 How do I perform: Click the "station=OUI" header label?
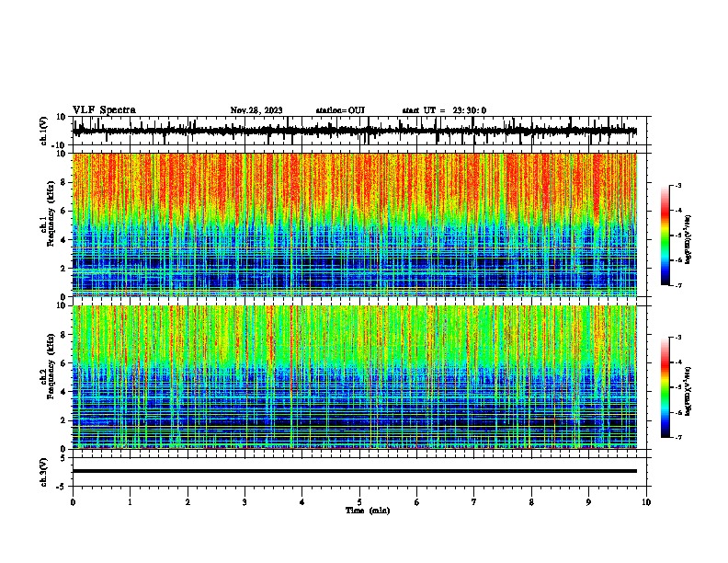point(340,110)
